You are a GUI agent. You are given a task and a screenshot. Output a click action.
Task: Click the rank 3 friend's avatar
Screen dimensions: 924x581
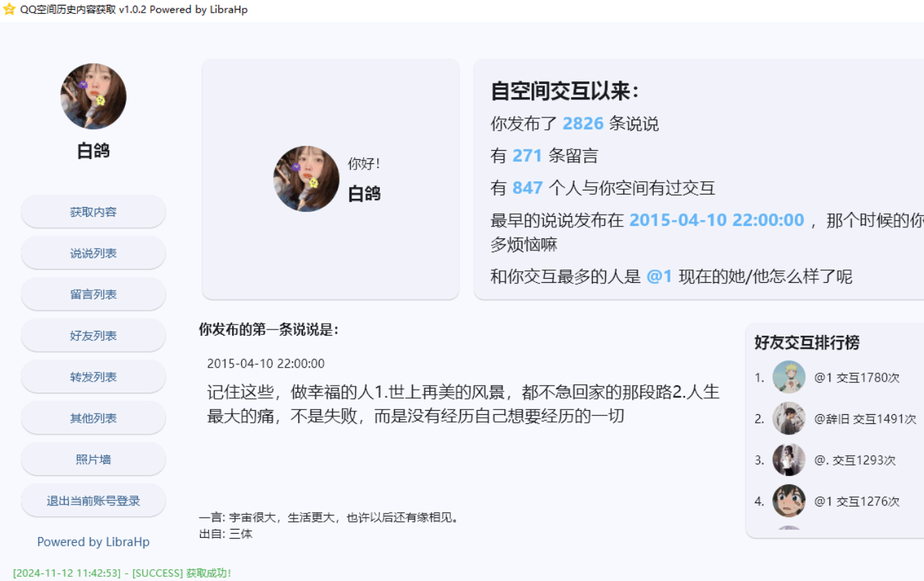tap(789, 459)
